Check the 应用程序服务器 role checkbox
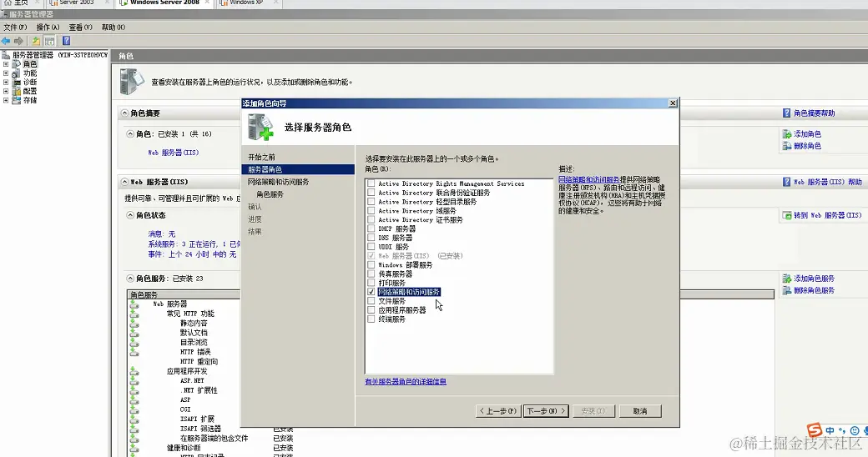The width and height of the screenshot is (868, 457). tap(371, 310)
